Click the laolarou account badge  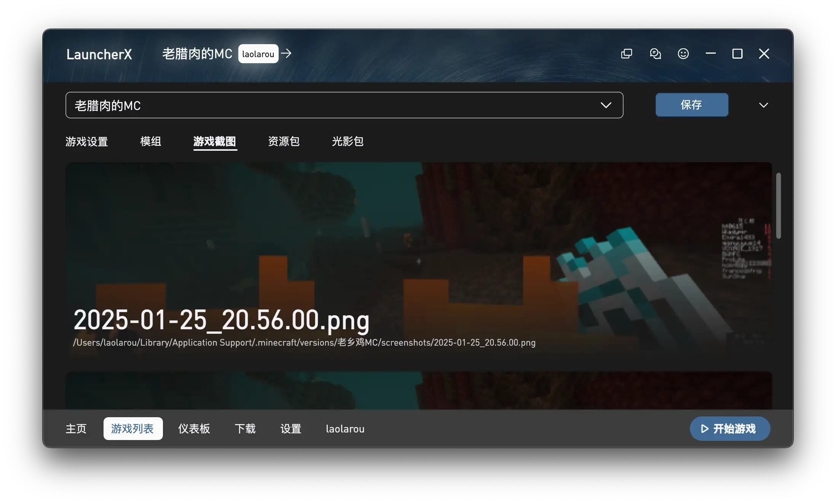coord(258,54)
